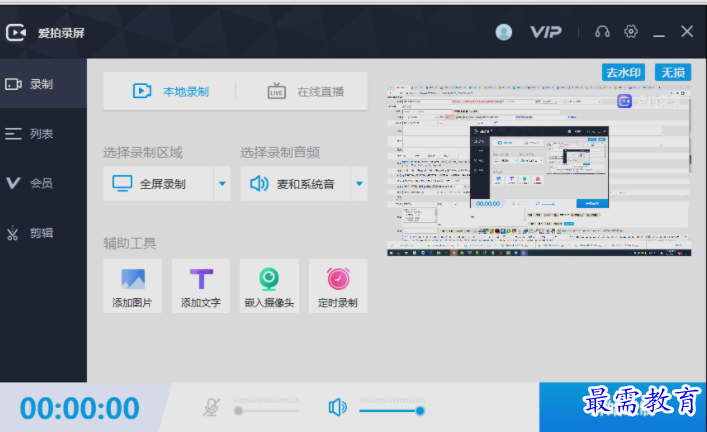Open the 添加图片 tool
This screenshot has height=432, width=707.
click(133, 286)
